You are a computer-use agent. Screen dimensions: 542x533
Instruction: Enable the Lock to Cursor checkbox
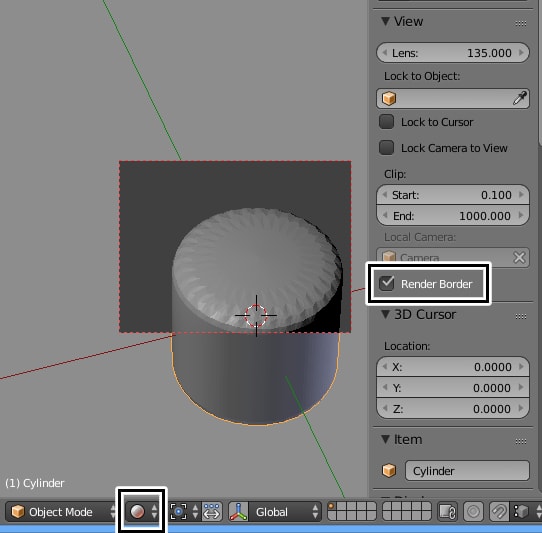point(386,122)
